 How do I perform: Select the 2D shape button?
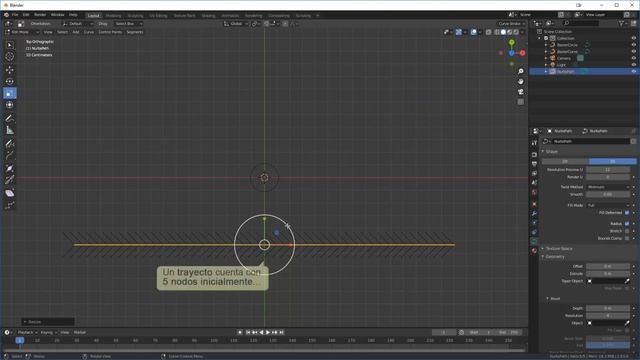[565, 162]
